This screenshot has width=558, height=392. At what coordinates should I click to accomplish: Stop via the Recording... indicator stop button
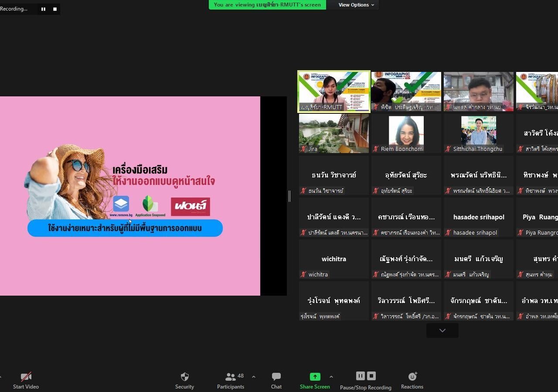click(x=55, y=9)
